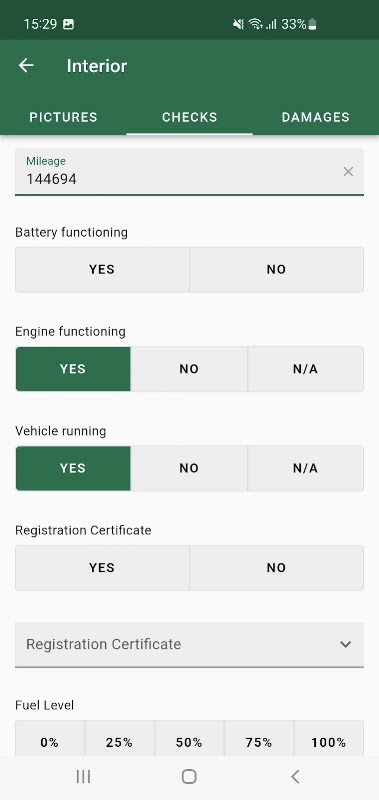The height and width of the screenshot is (800, 379).
Task: Tap the screenshot icon in status bar
Action: [x=68, y=24]
